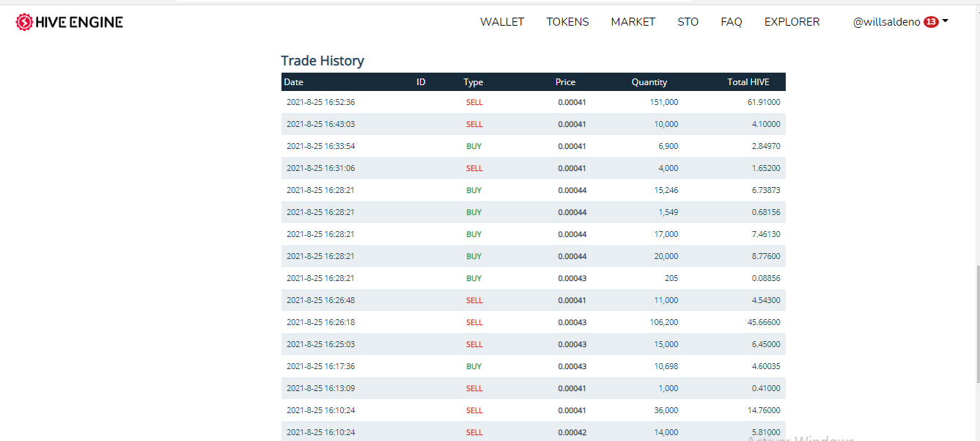Click the Hive Engine logo icon
This screenshot has height=441, width=980.
(24, 22)
